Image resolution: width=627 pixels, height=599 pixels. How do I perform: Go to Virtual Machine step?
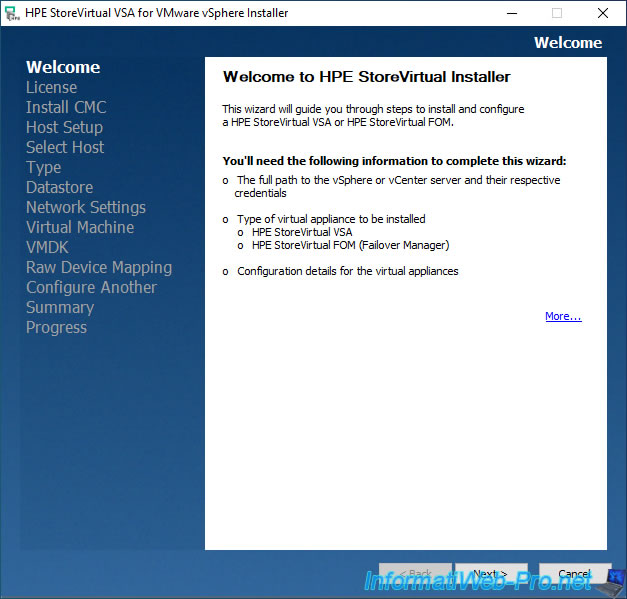pos(80,227)
